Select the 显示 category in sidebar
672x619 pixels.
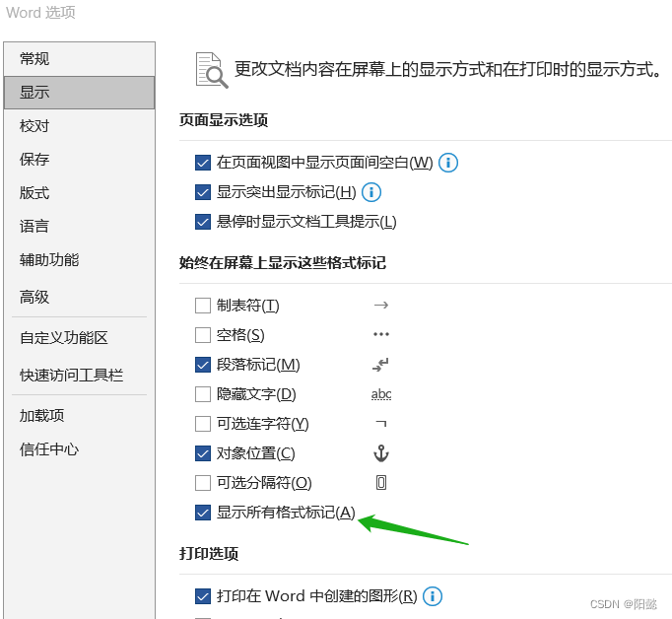pyautogui.click(x=79, y=93)
